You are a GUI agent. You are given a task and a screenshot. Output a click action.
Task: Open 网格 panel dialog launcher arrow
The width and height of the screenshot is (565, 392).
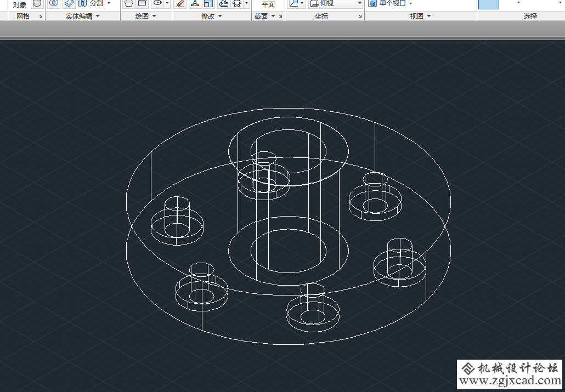tap(41, 16)
